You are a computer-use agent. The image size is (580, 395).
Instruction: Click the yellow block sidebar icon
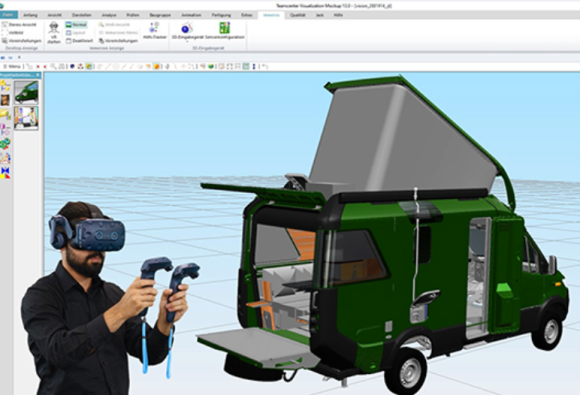[5, 114]
